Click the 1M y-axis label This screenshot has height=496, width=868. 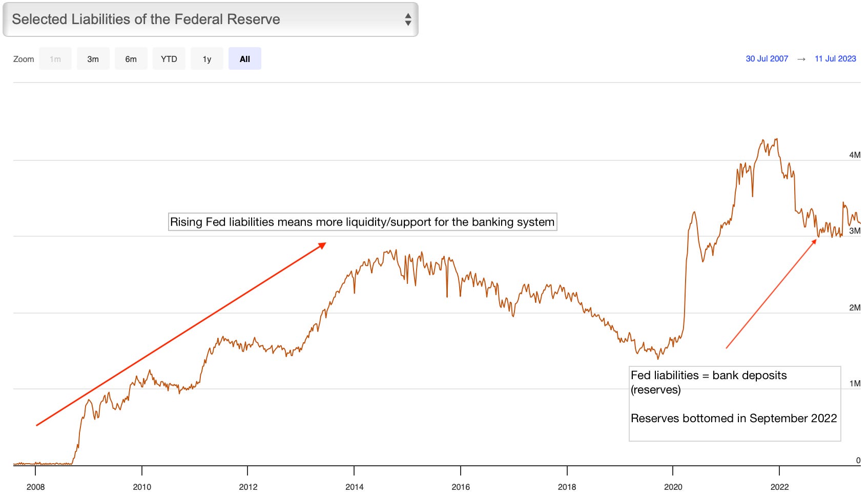tap(855, 383)
